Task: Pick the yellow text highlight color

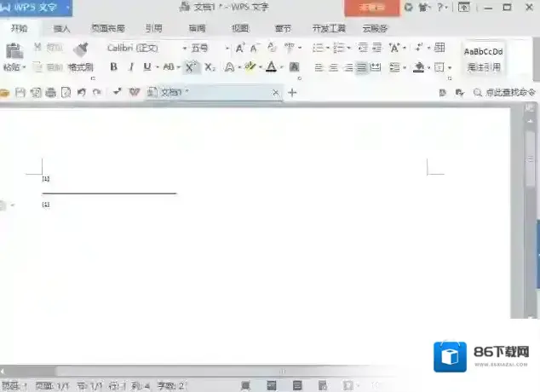Action: tap(250, 66)
